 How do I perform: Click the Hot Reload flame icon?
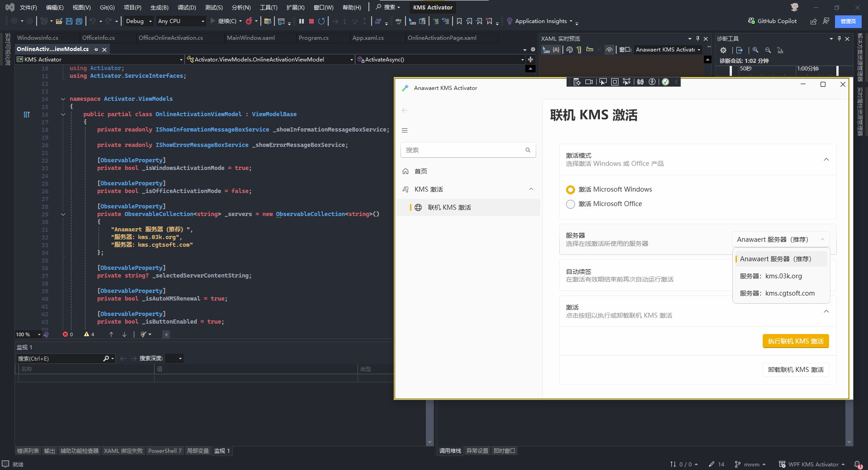(249, 21)
